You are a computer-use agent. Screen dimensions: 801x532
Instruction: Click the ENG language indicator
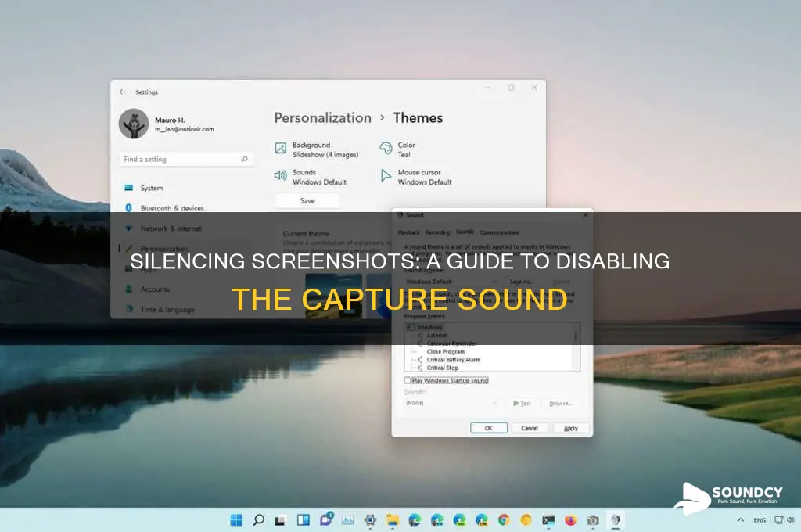coord(760,520)
